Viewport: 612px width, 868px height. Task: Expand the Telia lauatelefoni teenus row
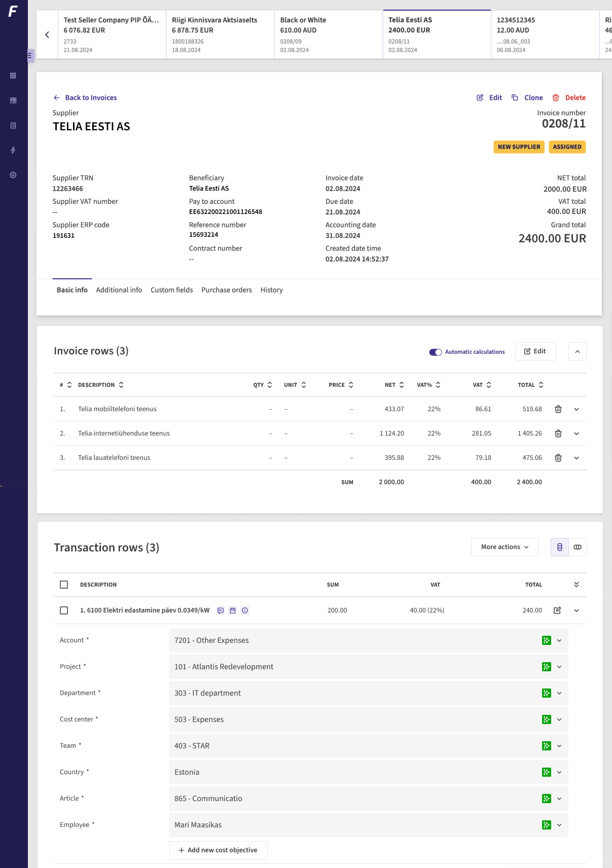577,458
